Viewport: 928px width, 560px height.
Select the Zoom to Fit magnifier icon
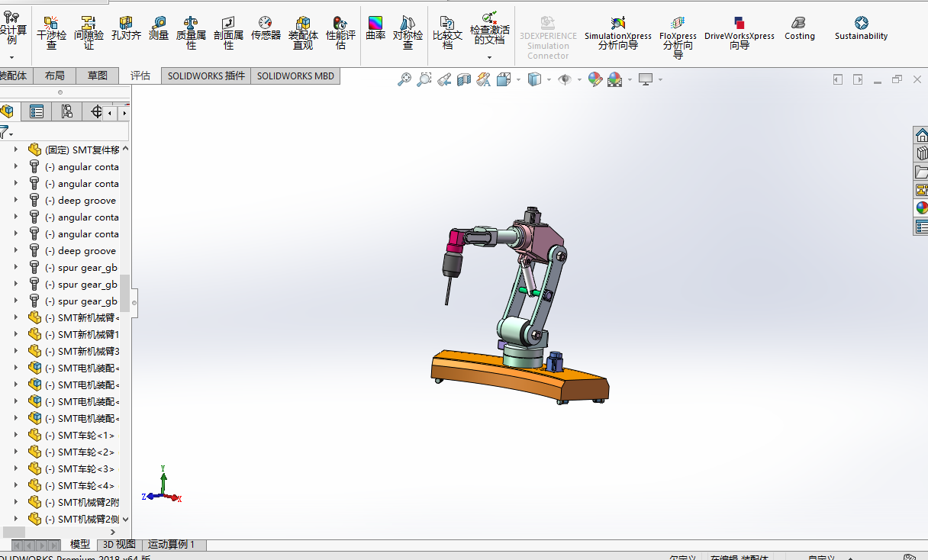click(x=404, y=79)
